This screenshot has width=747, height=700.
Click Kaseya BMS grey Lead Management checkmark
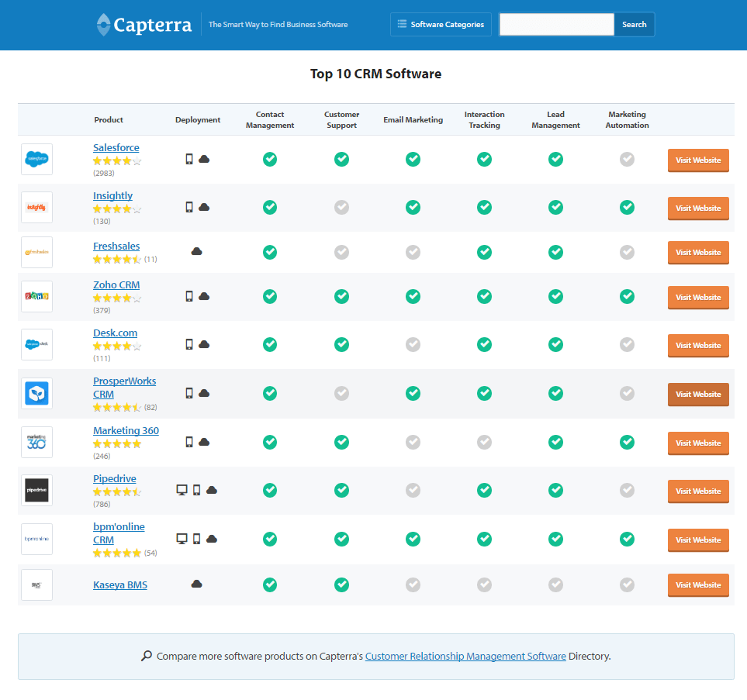click(x=556, y=584)
